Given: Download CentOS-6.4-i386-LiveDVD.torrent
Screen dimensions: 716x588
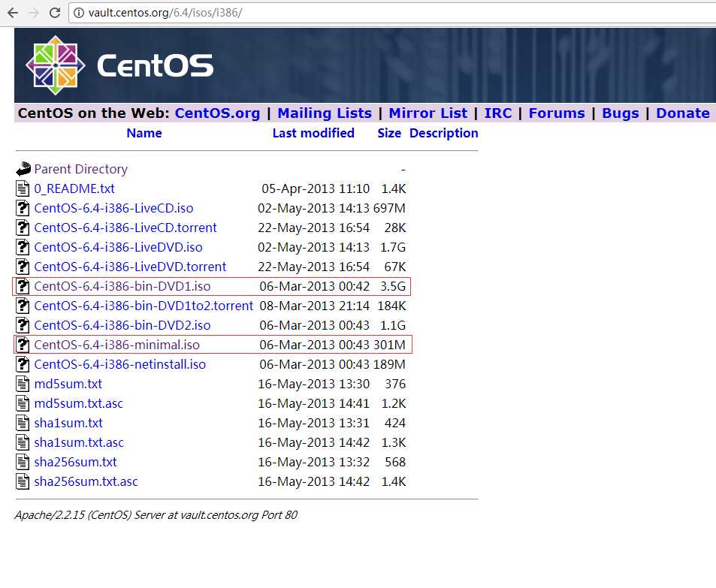Looking at the screenshot, I should pyautogui.click(x=130, y=267).
